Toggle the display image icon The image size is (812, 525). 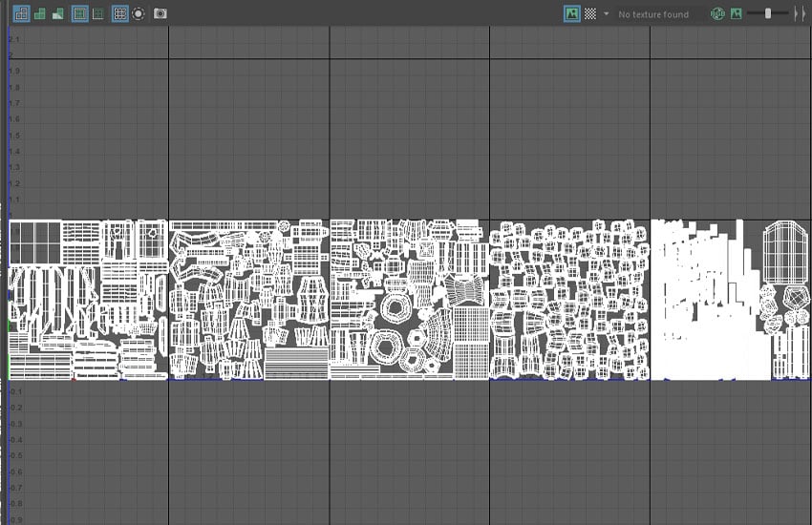(571, 14)
